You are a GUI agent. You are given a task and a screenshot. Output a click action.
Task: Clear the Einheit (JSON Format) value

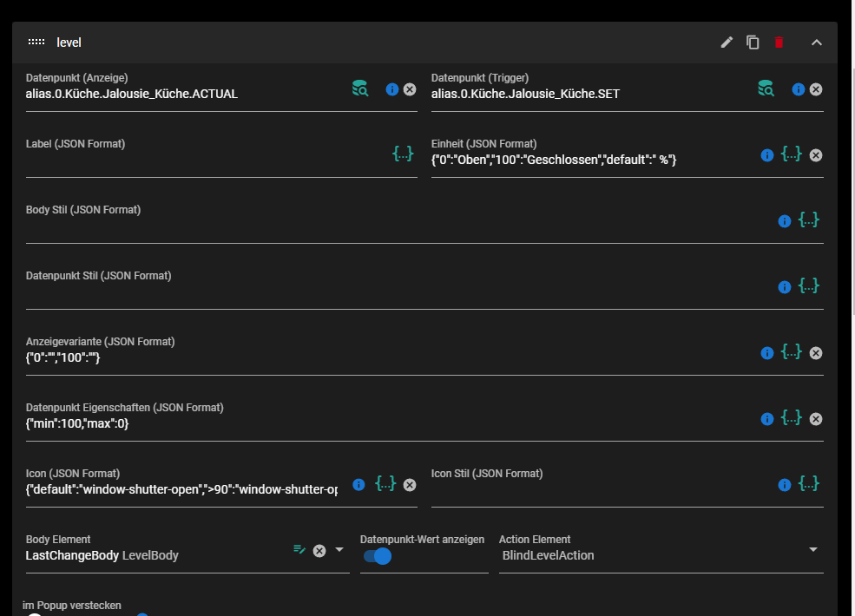tap(816, 155)
